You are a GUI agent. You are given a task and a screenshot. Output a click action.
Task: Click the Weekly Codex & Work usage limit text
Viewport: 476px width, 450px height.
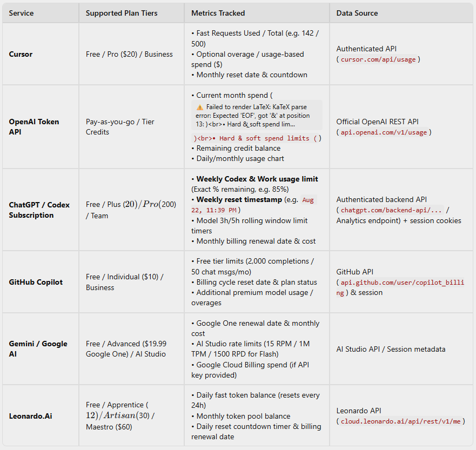coord(257,179)
